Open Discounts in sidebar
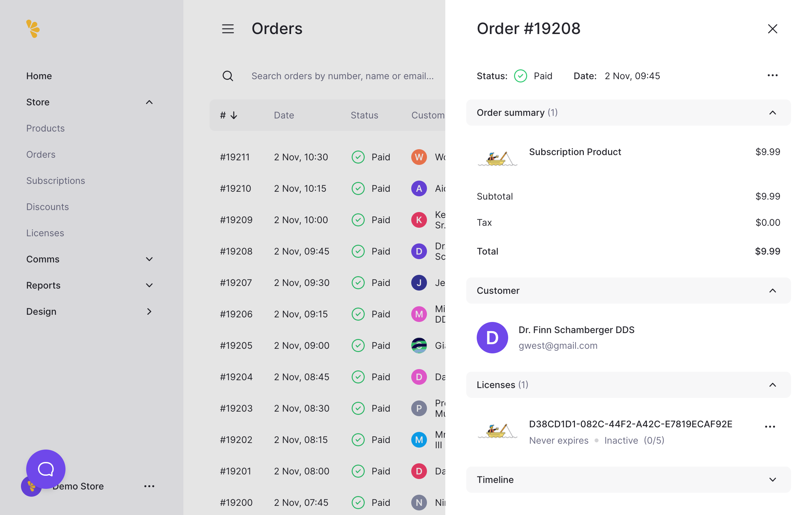The height and width of the screenshot is (515, 812). pos(47,207)
